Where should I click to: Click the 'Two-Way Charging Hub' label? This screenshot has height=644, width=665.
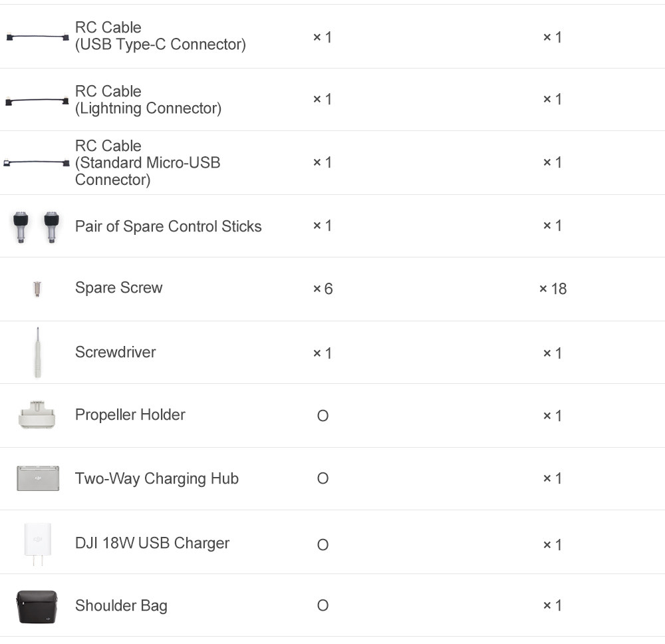click(156, 478)
